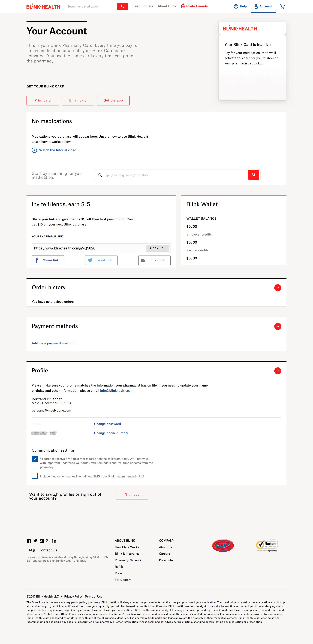Open Invite Friends in the top navigation

194,6
